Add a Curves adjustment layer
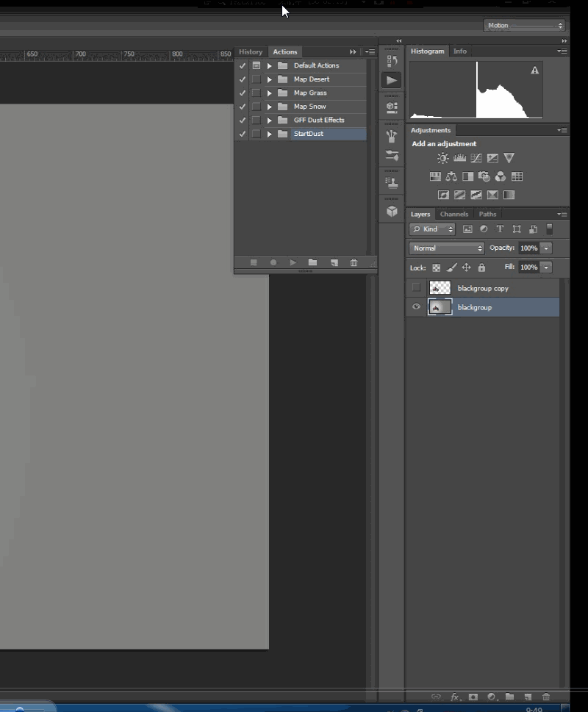588x712 pixels. 476,158
